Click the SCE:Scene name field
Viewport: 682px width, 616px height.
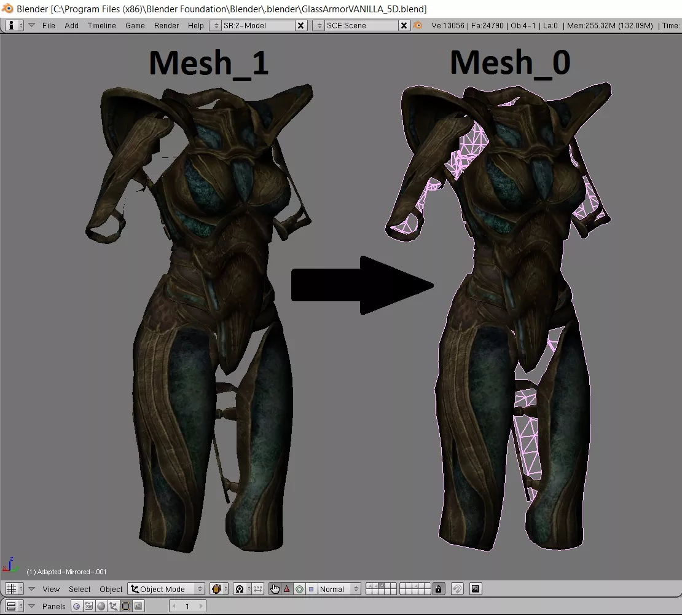361,26
